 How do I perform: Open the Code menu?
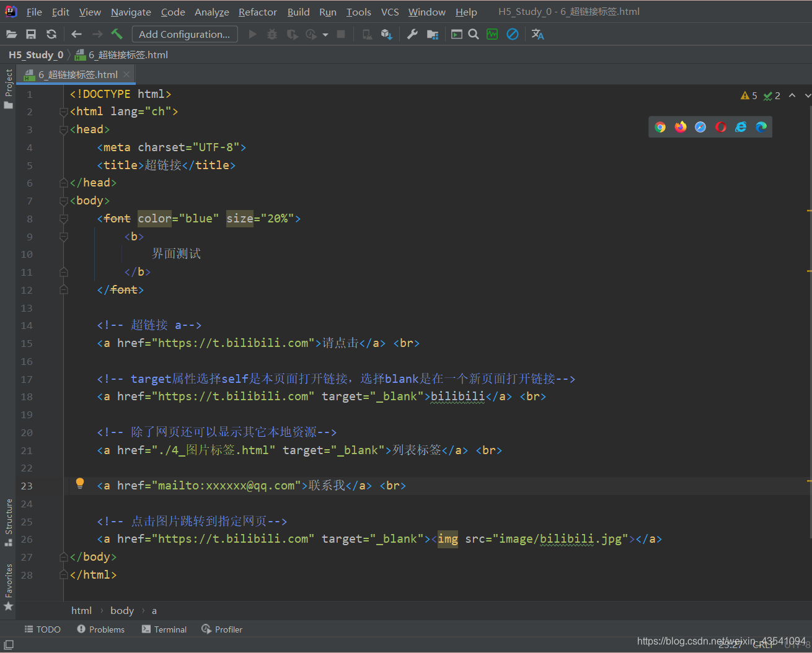[173, 12]
